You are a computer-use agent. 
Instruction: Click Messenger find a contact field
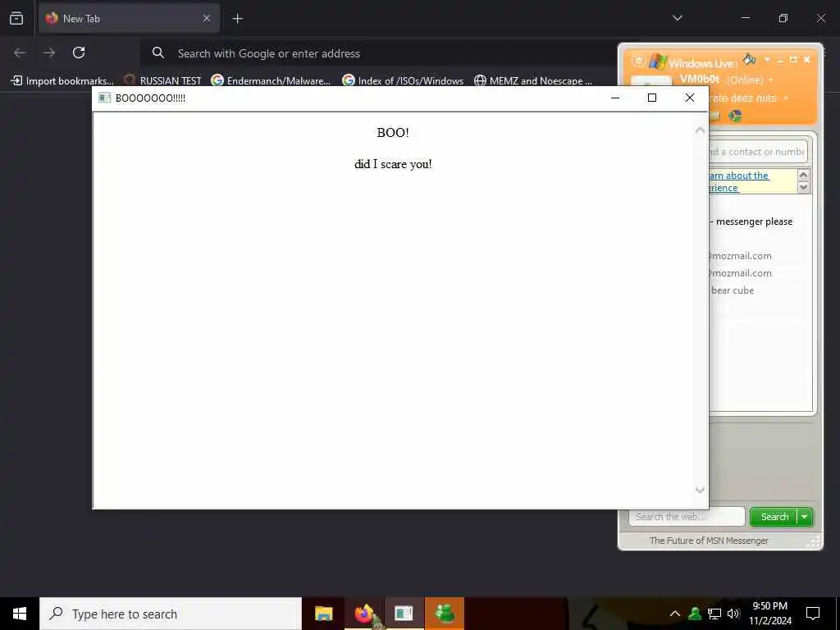click(x=757, y=152)
